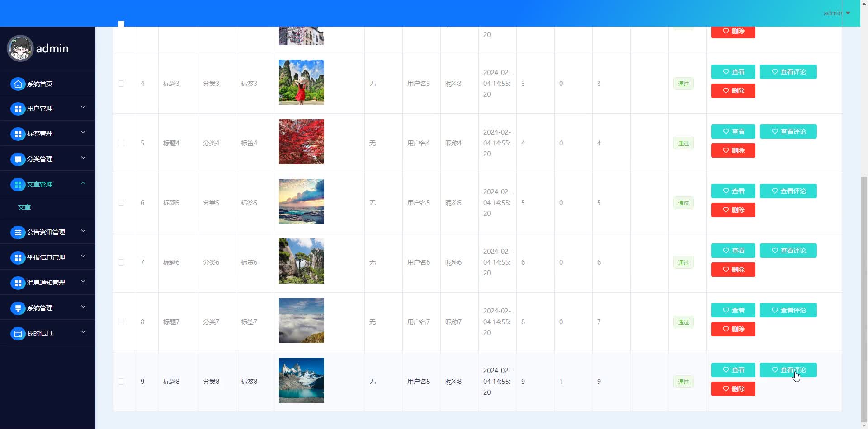Image resolution: width=868 pixels, height=429 pixels.
Task: Open the snowy peak 标题8 thumbnail
Action: [302, 380]
